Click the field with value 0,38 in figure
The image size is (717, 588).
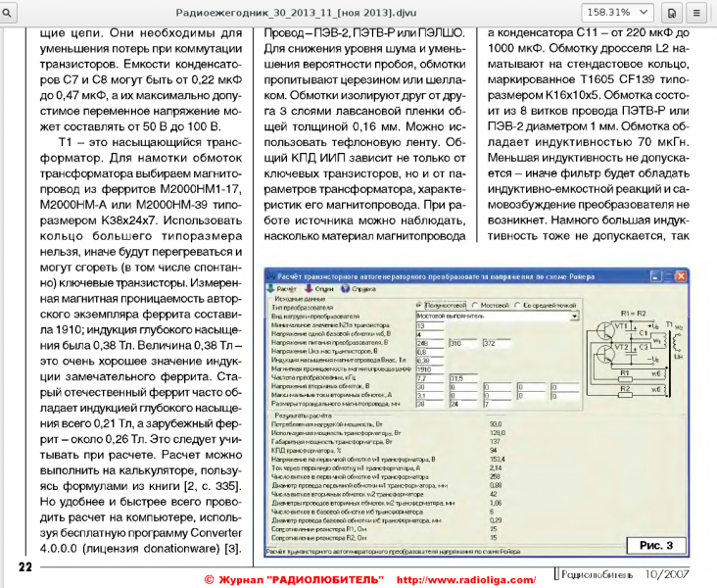430,361
